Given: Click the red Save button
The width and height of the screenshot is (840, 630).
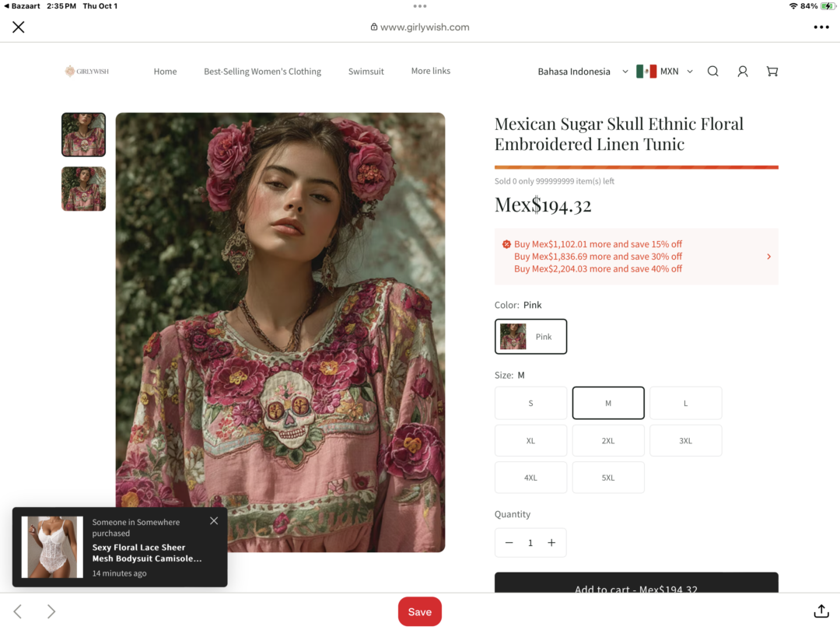Looking at the screenshot, I should 419,611.
